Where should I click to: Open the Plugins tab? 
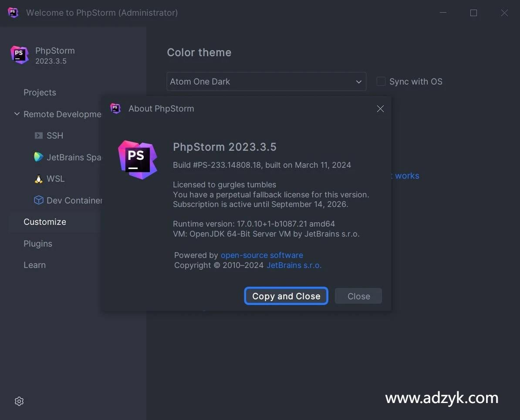(38, 244)
